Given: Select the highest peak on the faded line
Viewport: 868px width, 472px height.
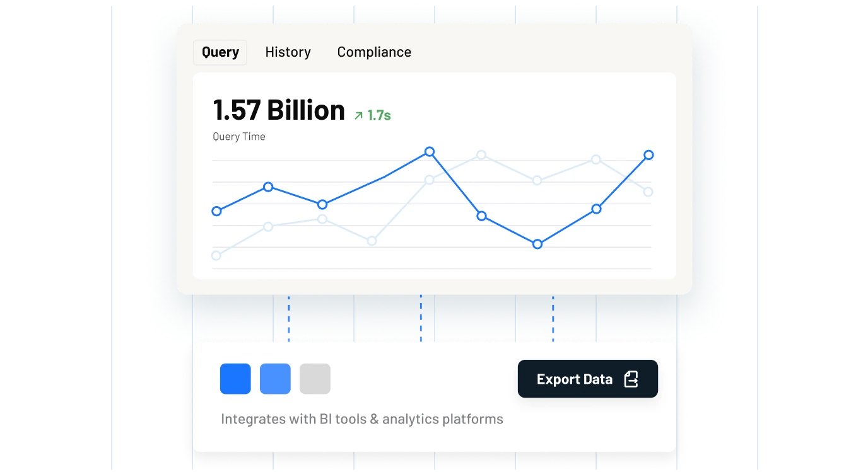Looking at the screenshot, I should [481, 155].
